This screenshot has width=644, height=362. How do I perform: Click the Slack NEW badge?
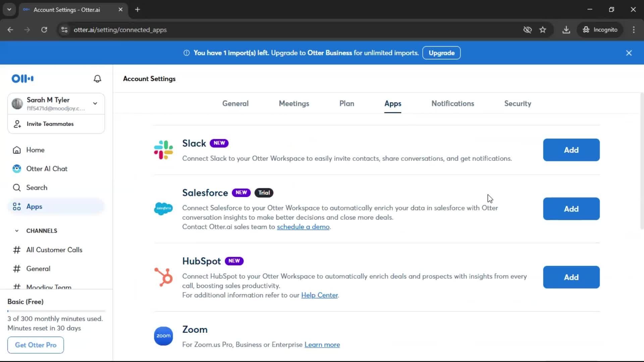[219, 143]
